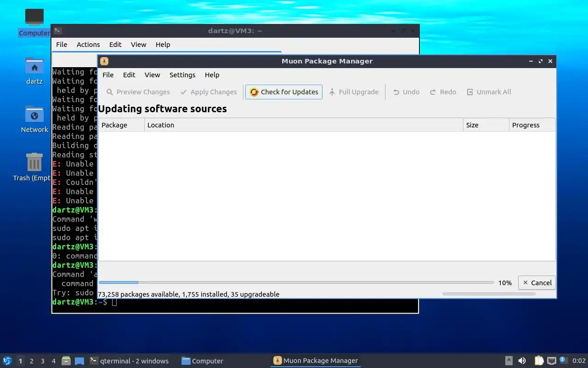
Task: Open file manager quick-launch icon in taskbar
Action: [x=66, y=361]
